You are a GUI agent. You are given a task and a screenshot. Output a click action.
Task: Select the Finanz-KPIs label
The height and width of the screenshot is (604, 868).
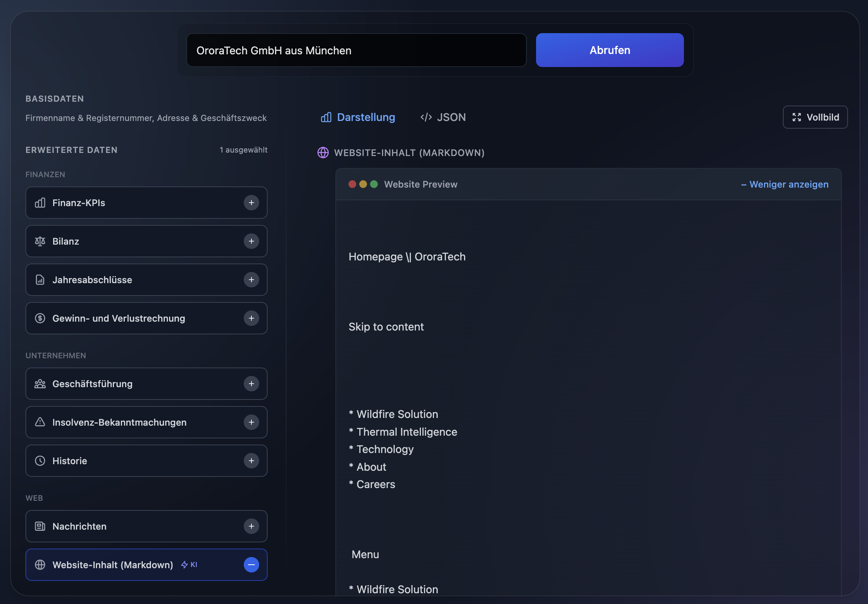click(x=79, y=203)
